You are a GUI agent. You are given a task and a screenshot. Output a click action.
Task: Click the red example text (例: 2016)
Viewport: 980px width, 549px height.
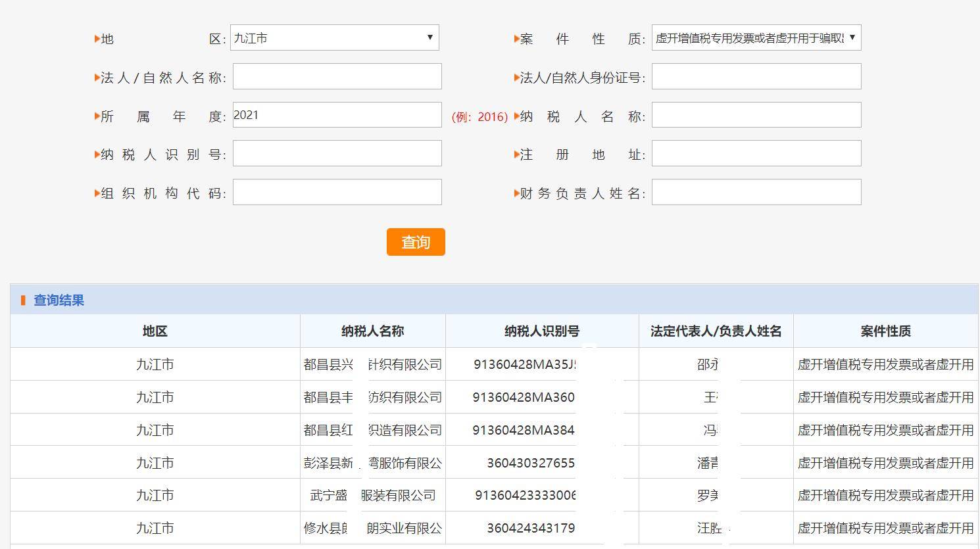click(x=479, y=117)
